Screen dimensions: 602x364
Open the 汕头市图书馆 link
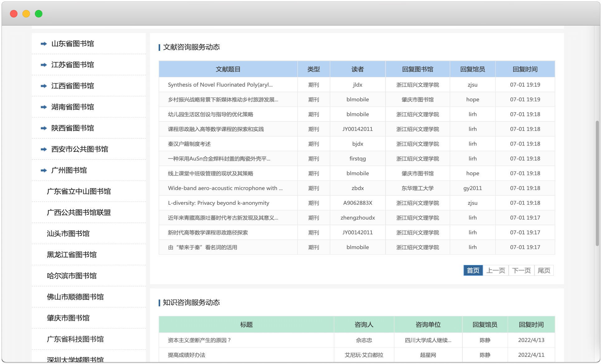click(x=68, y=234)
